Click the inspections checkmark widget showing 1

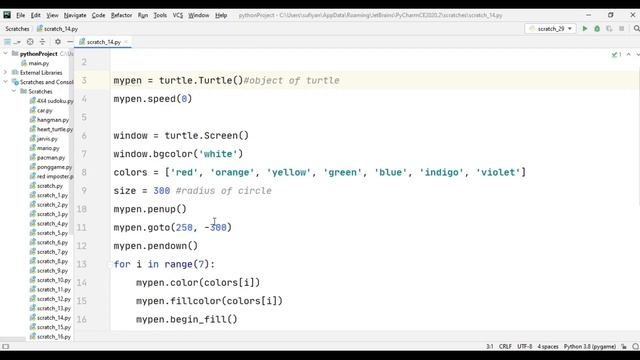tap(616, 54)
